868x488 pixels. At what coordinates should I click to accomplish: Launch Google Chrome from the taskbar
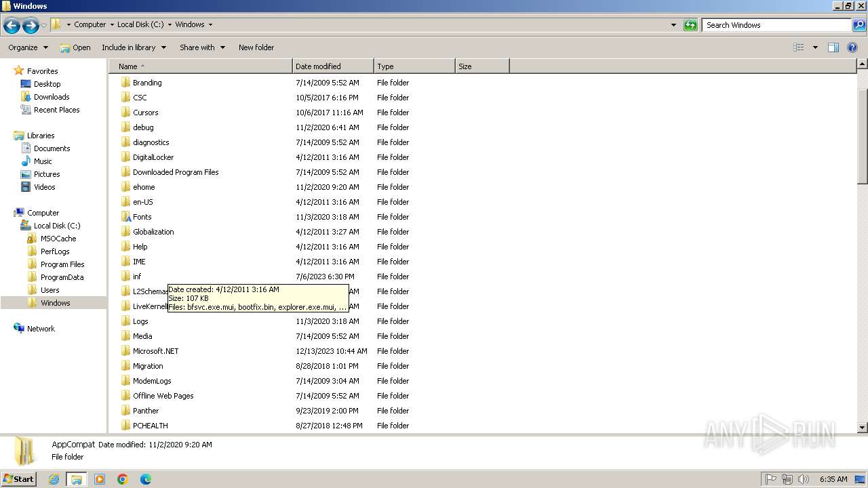click(x=123, y=479)
